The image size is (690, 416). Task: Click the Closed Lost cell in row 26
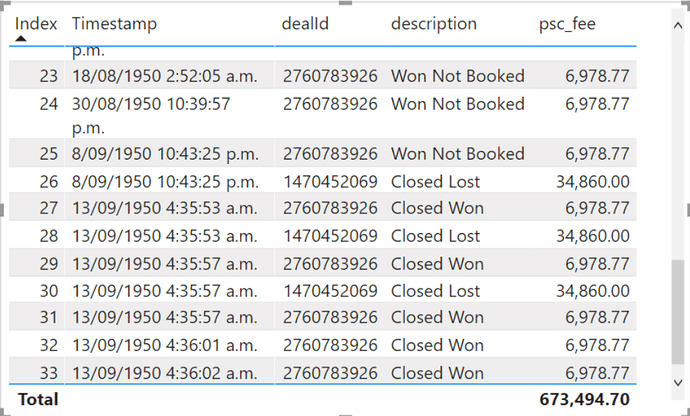[435, 181]
